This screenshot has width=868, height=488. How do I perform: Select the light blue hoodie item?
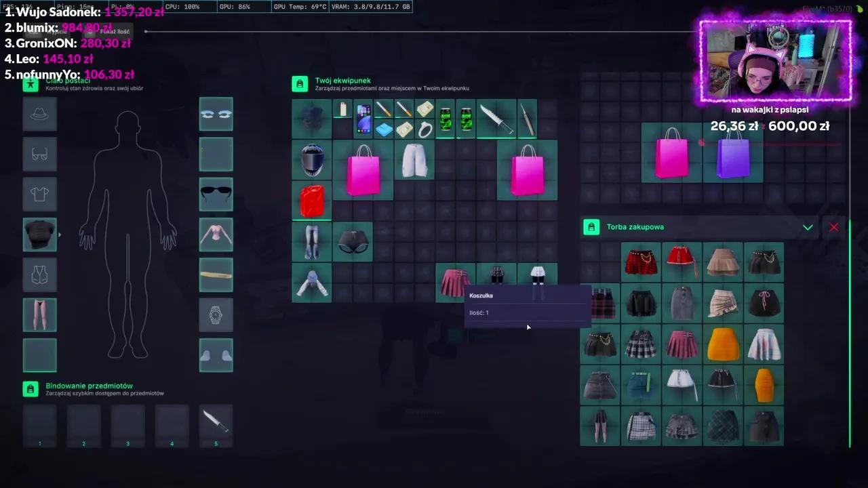click(312, 283)
